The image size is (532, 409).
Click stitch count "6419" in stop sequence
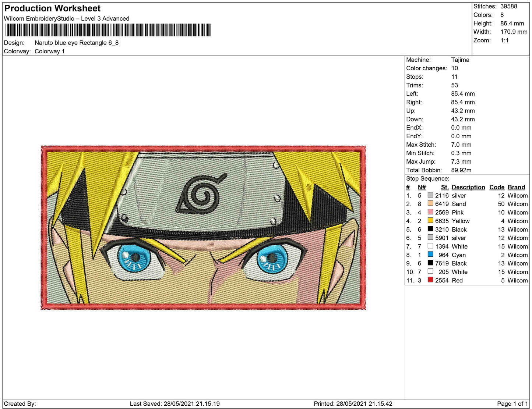(x=442, y=204)
